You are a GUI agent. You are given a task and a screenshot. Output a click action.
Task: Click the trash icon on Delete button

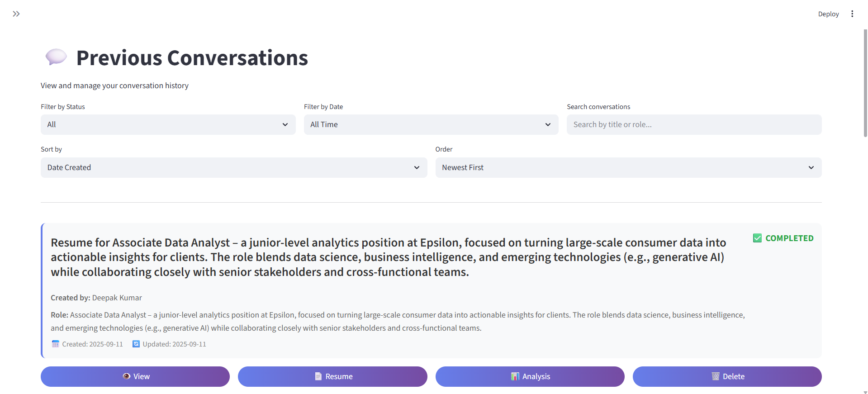coord(716,376)
